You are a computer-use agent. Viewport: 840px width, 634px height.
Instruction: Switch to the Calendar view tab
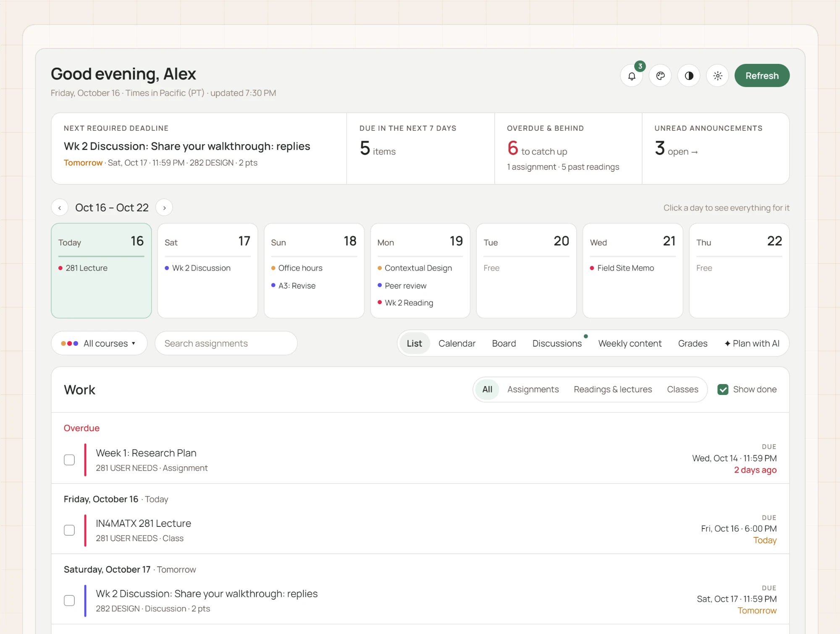pos(457,343)
